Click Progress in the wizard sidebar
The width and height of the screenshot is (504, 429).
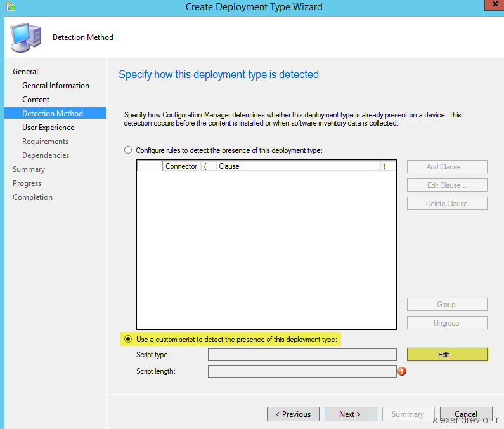(x=27, y=183)
